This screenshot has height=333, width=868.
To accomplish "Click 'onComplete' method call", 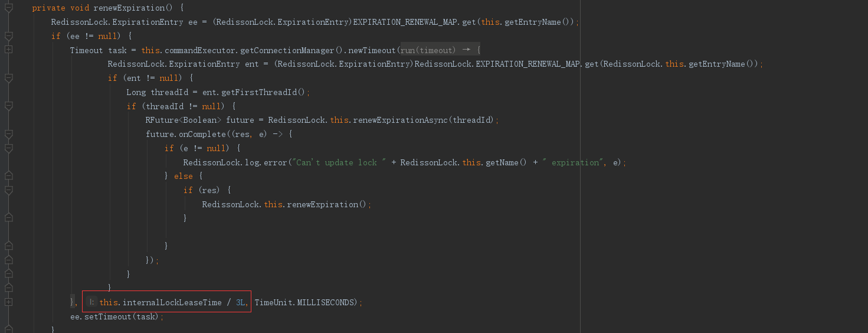I will tap(202, 134).
